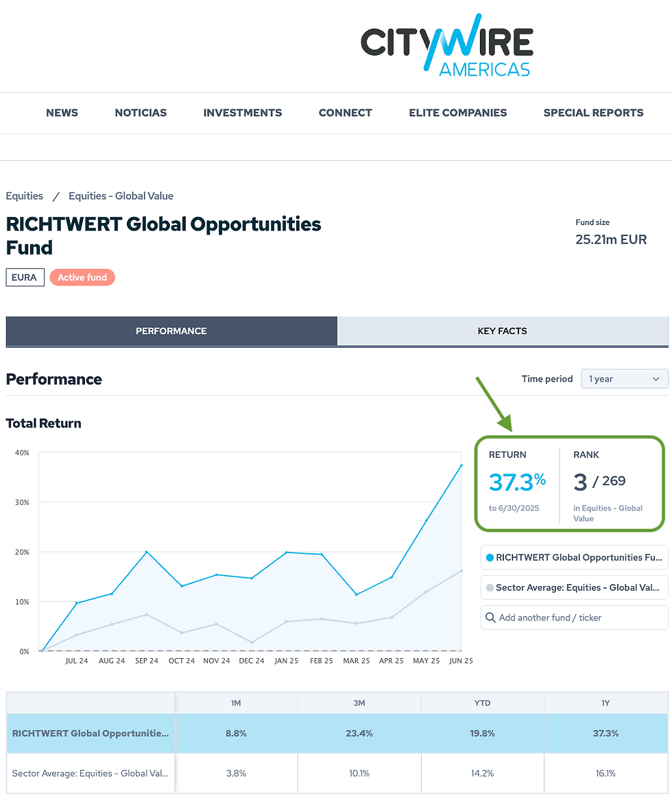Toggle the RICHTWERT fund line on the chart
The height and width of the screenshot is (796, 672).
[x=574, y=557]
